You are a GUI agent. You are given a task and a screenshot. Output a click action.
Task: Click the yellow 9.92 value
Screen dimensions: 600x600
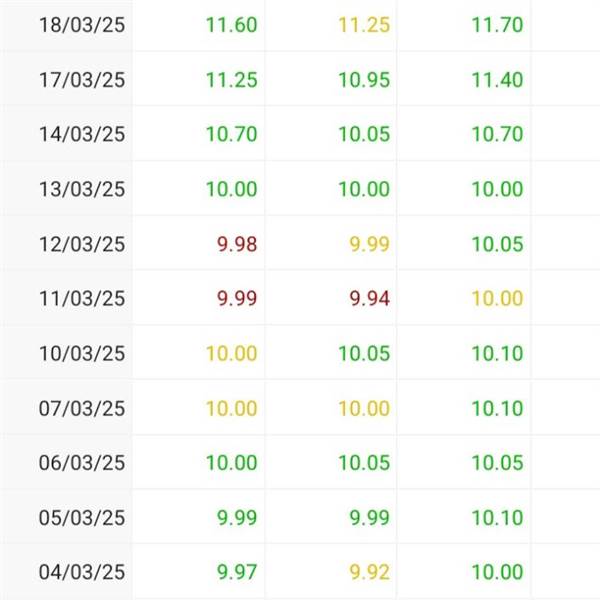click(370, 572)
